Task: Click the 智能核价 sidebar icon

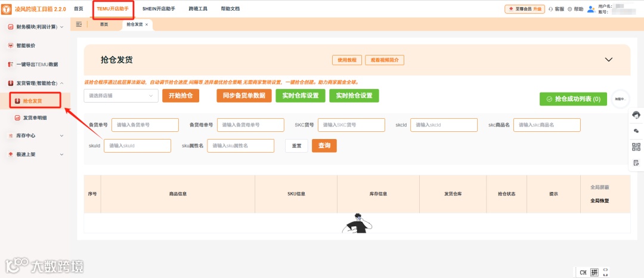Action: [11, 45]
